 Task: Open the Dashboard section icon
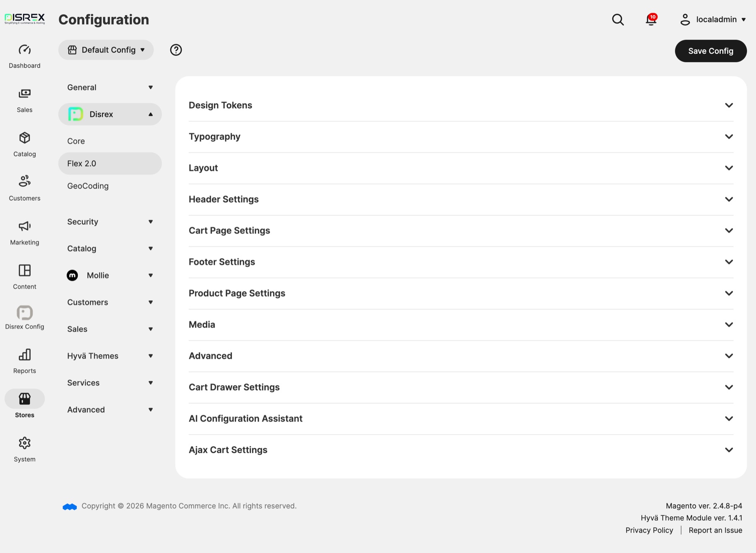[x=24, y=50]
